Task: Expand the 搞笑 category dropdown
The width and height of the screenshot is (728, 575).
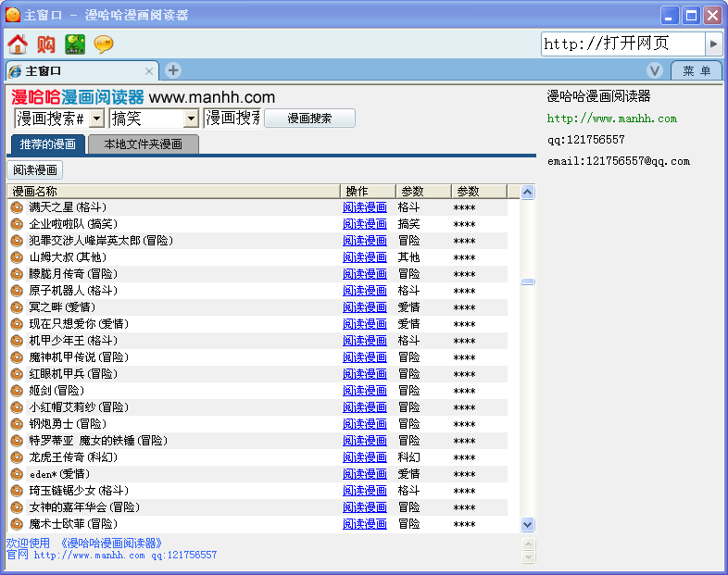Action: 191,119
